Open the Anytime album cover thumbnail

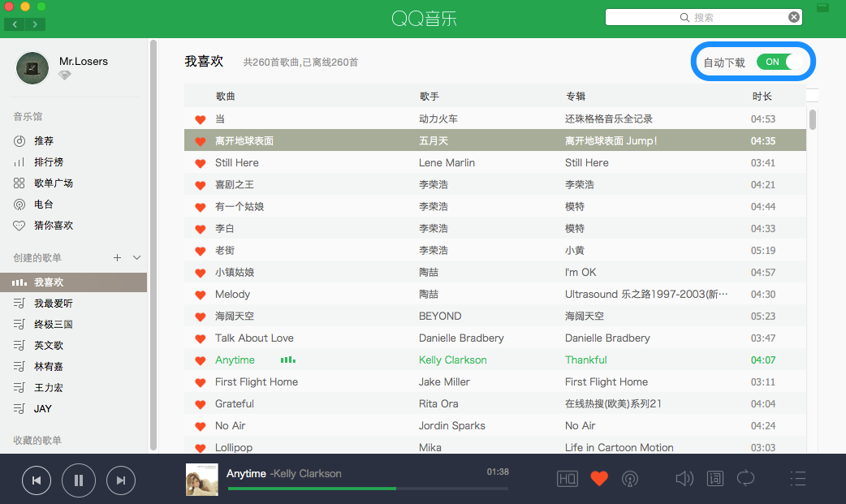tap(202, 479)
